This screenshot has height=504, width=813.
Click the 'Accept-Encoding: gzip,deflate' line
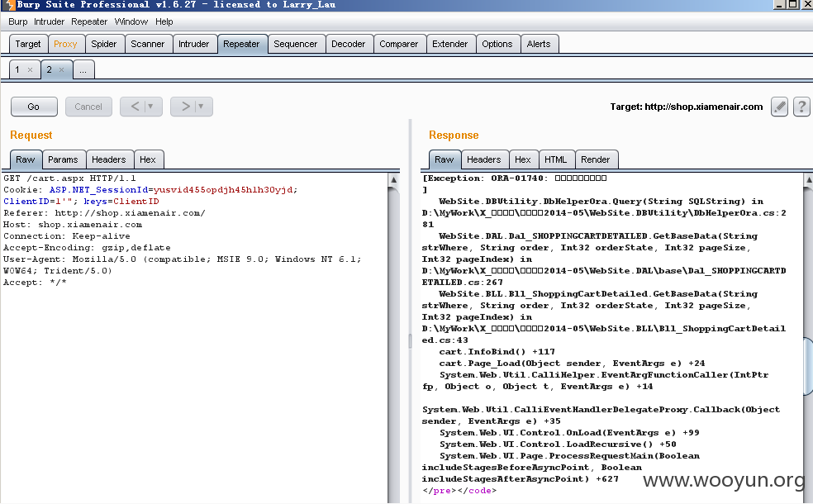coord(87,248)
